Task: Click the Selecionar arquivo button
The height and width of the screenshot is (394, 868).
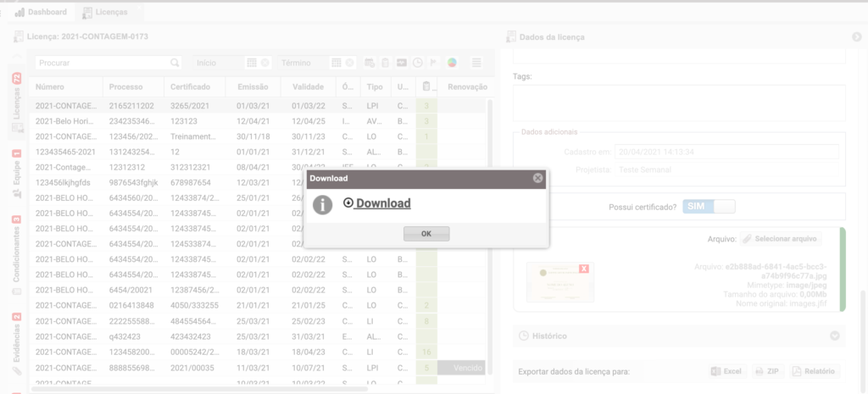Action: click(x=781, y=238)
